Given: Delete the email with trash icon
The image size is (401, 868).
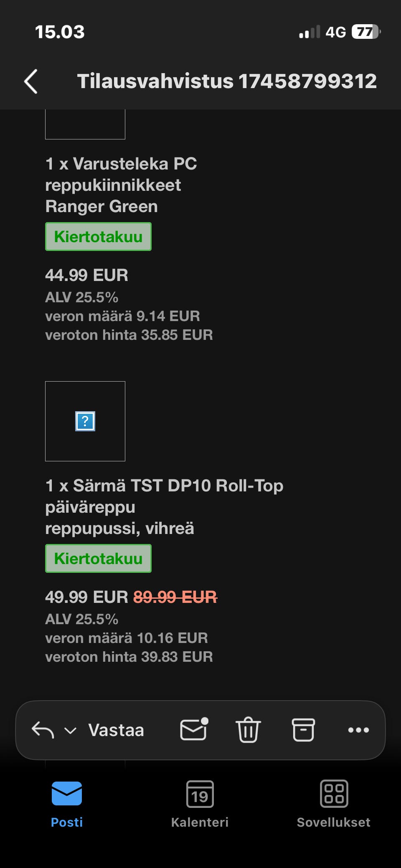Looking at the screenshot, I should 248,730.
